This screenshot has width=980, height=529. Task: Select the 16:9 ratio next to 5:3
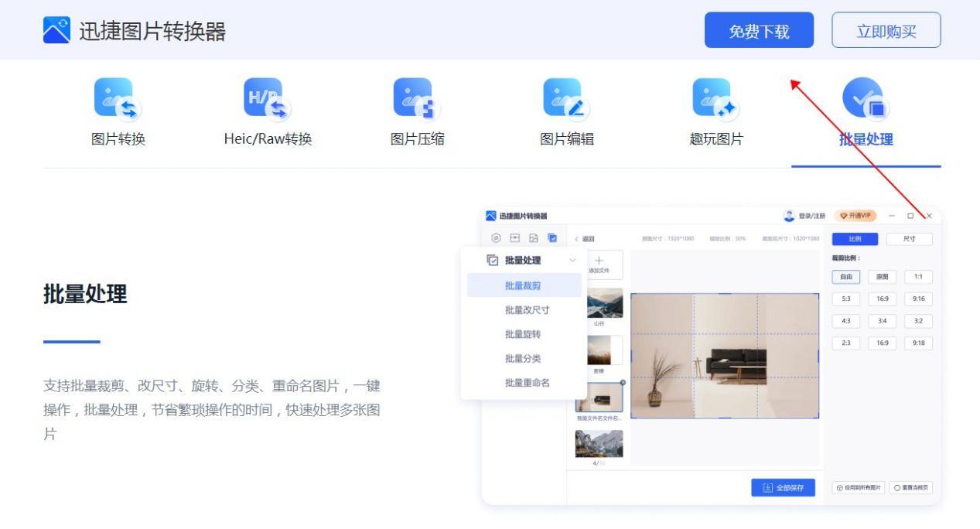883,299
